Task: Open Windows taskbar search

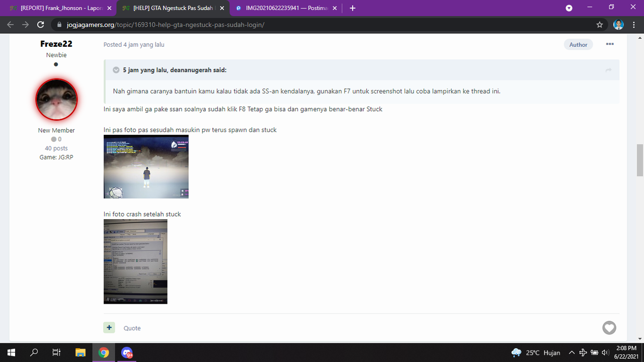Action: pyautogui.click(x=34, y=352)
